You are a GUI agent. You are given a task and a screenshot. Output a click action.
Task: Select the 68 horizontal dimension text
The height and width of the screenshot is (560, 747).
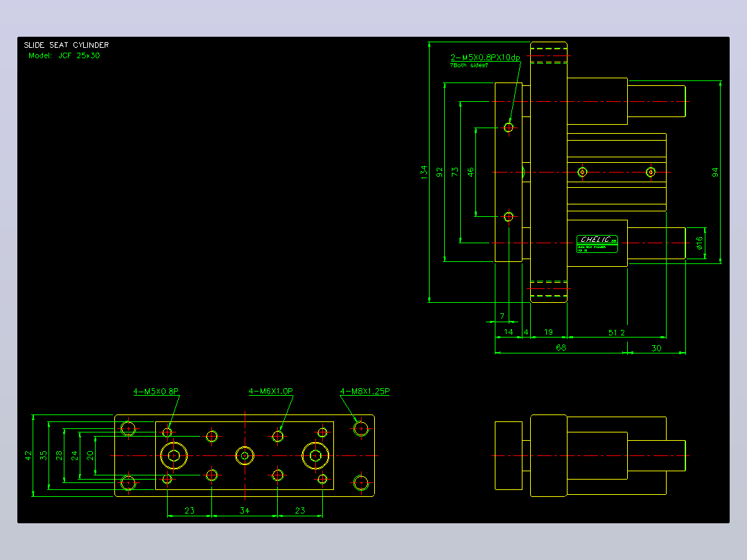pyautogui.click(x=561, y=347)
